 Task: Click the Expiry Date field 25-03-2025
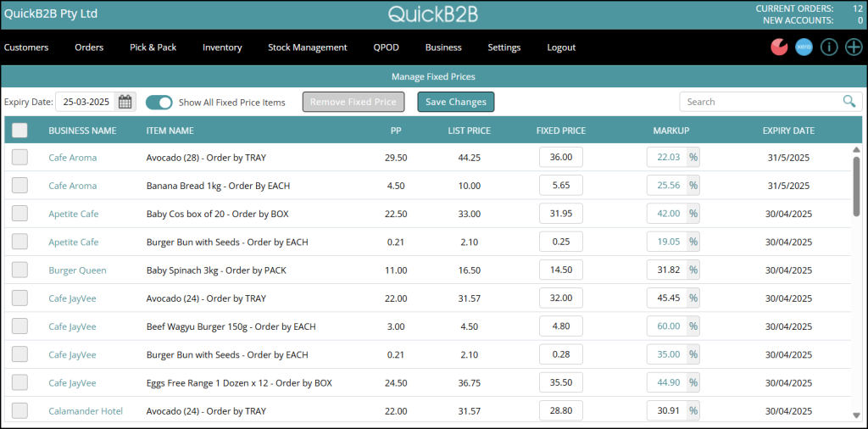(86, 102)
